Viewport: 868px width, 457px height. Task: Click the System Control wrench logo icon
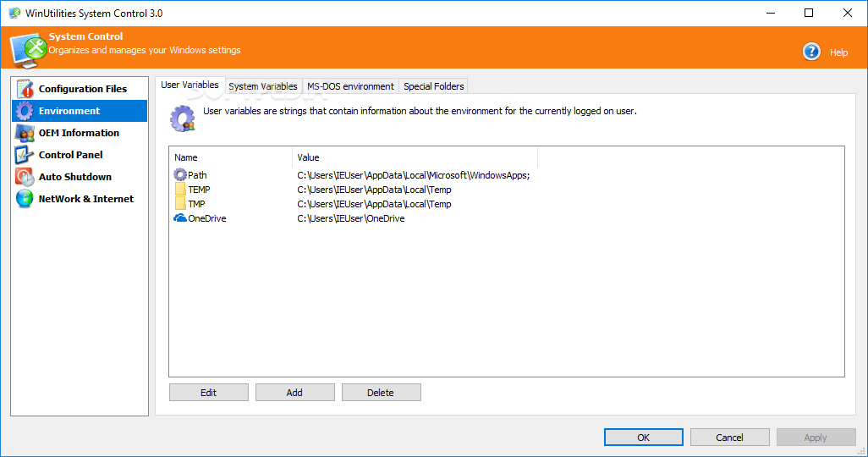[x=29, y=51]
